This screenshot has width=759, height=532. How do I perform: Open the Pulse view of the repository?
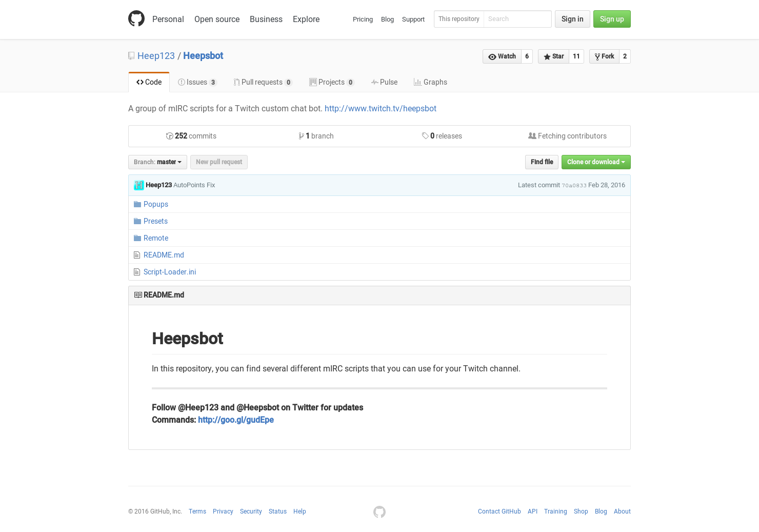(384, 82)
